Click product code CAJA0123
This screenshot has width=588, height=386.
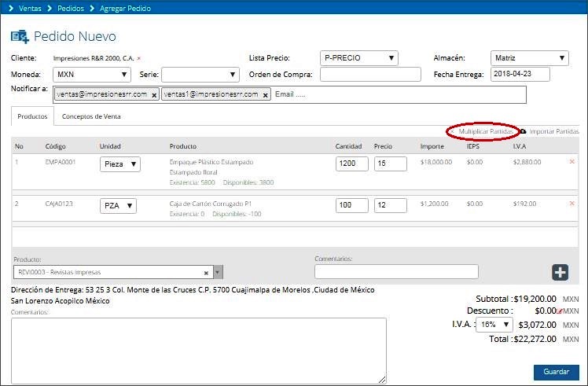coord(59,204)
